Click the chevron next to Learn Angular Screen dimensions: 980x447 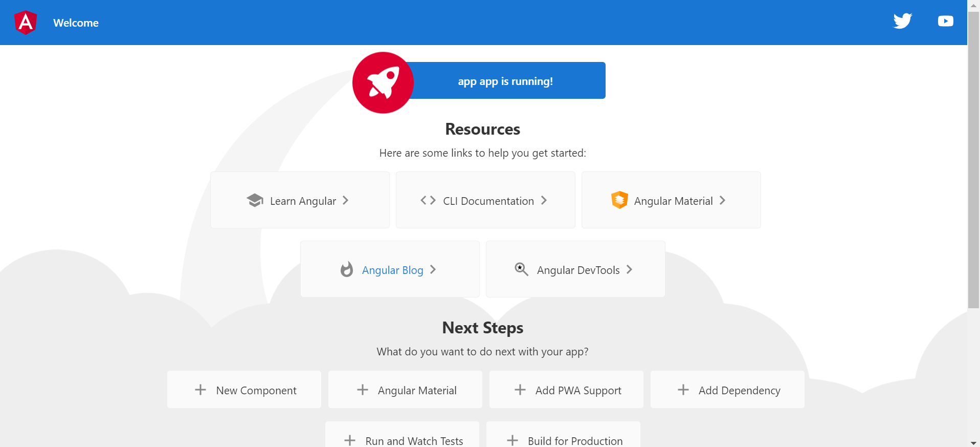346,200
